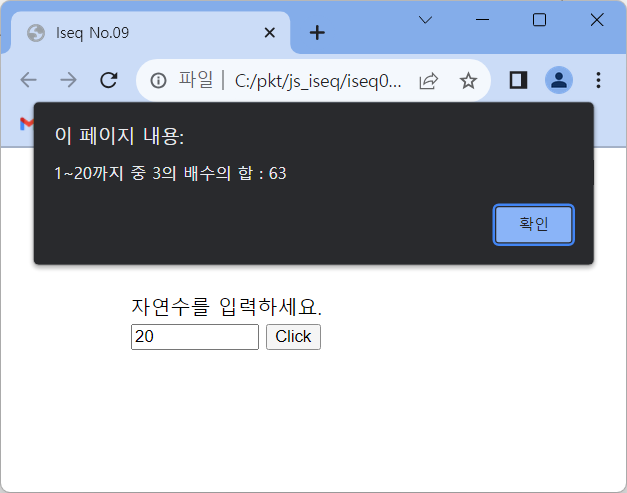
Task: Select the Iseq No.09 tab
Action: pyautogui.click(x=150, y=32)
